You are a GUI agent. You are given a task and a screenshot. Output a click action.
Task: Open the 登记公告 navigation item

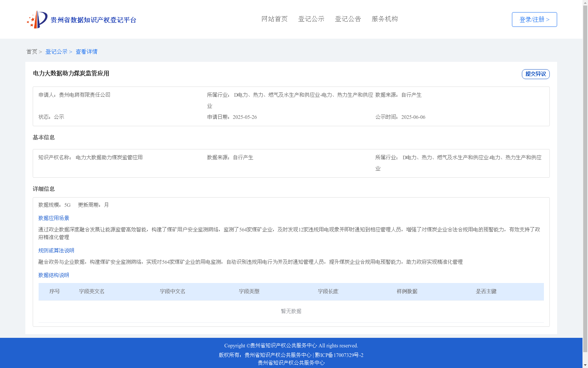pos(348,19)
